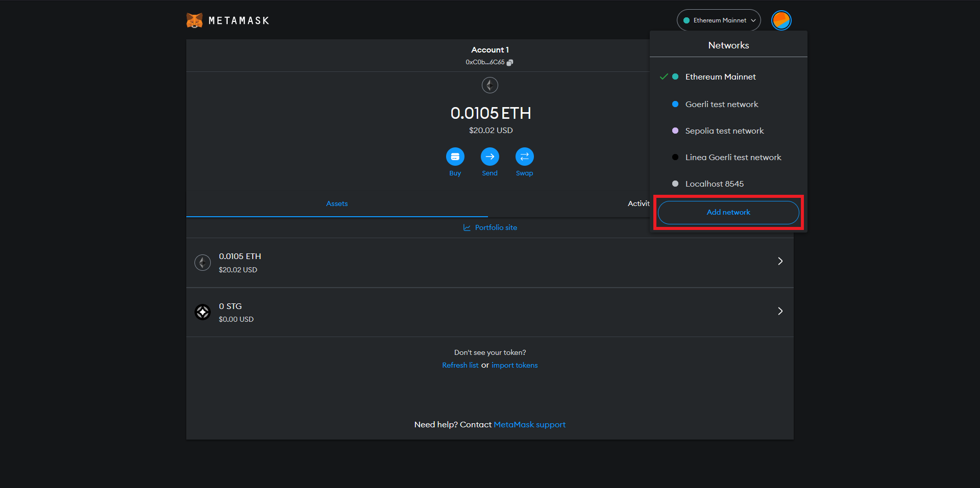Expand the 0 STG asset row chevron
The image size is (980, 488).
780,311
